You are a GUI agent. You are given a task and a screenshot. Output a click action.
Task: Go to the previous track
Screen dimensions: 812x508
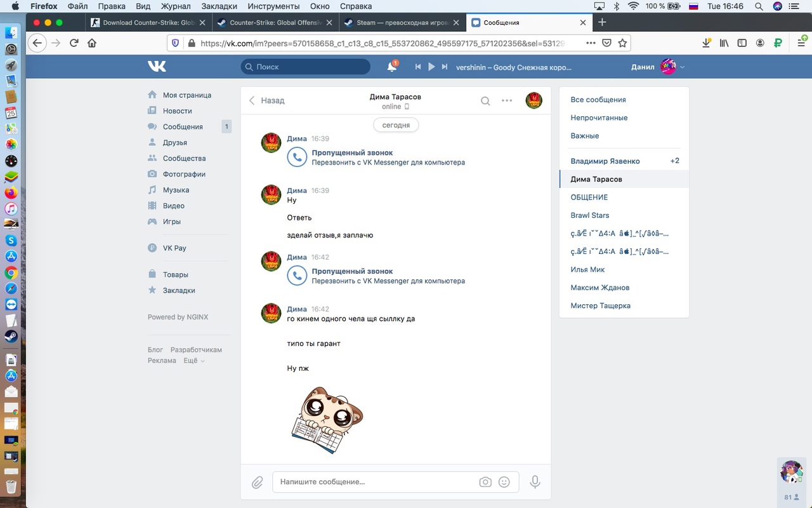click(x=418, y=67)
